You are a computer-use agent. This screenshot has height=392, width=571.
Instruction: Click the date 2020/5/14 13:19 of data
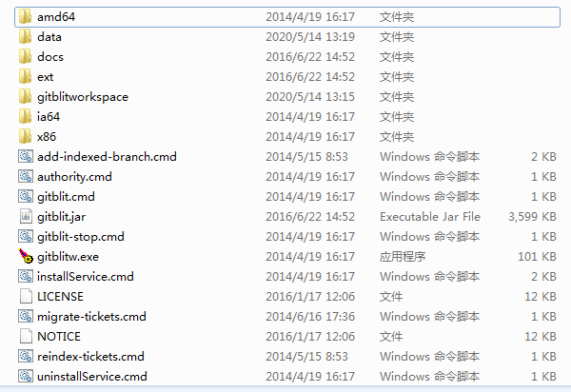pyautogui.click(x=310, y=37)
